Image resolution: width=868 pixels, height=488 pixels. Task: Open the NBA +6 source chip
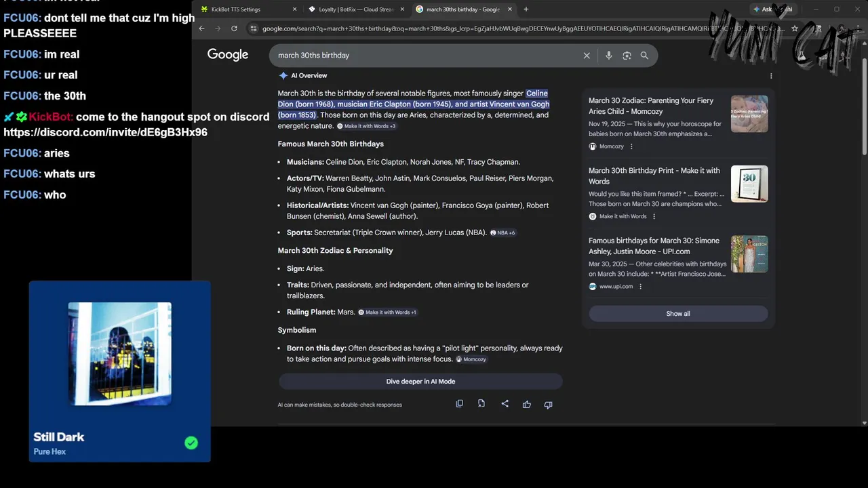click(502, 232)
